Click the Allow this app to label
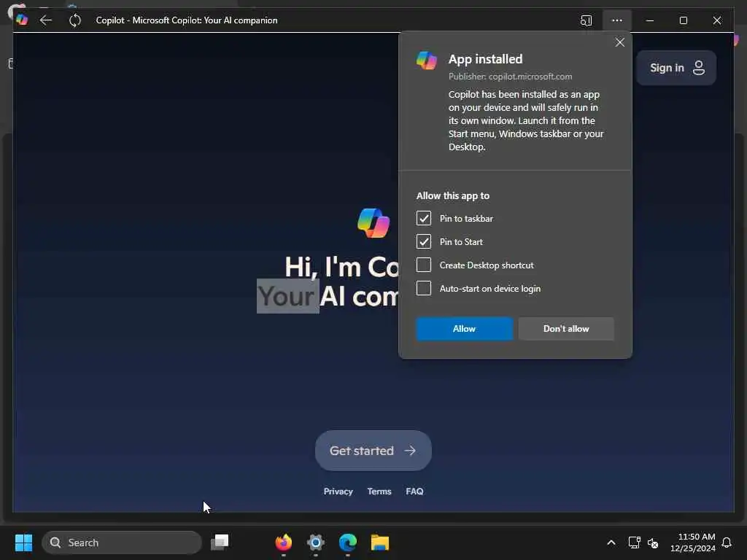This screenshot has width=747, height=560. click(453, 195)
